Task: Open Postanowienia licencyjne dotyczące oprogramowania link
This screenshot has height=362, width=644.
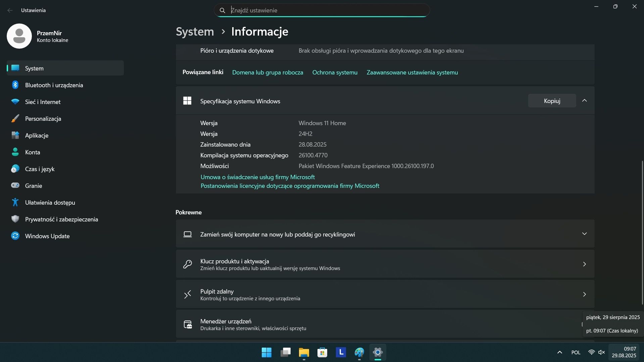Action: pos(290,186)
